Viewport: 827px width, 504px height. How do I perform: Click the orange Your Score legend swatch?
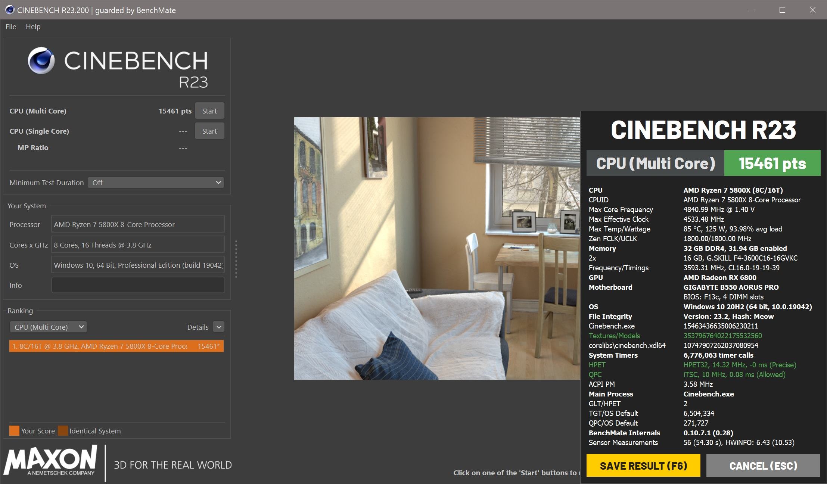(x=14, y=430)
